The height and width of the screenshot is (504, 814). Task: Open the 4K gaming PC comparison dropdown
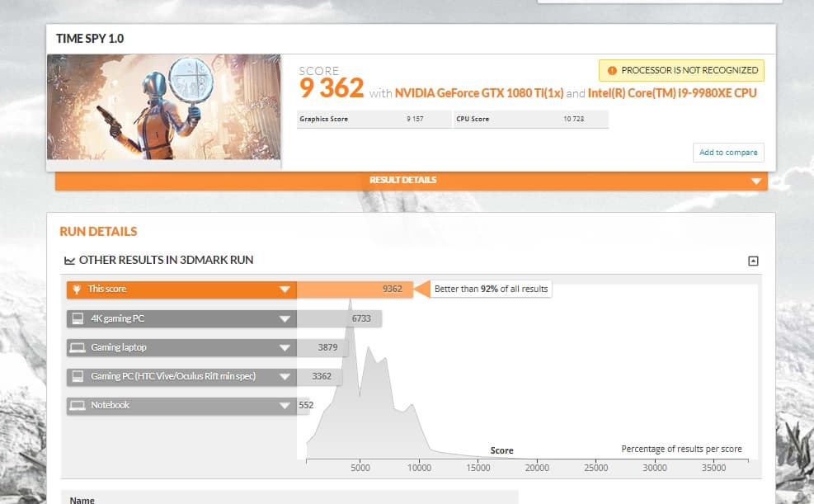286,318
